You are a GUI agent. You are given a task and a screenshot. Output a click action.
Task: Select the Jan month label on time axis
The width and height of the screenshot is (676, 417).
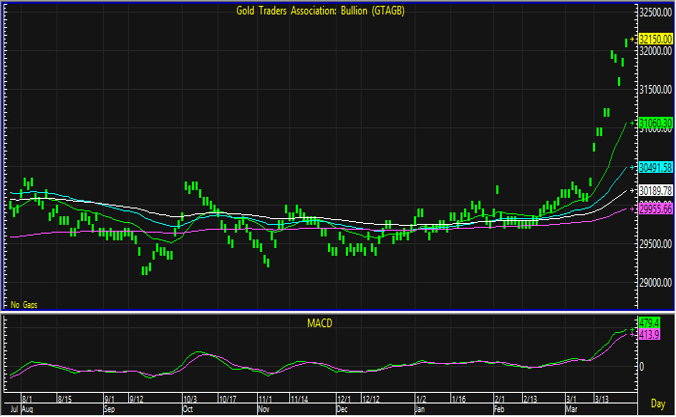click(420, 410)
